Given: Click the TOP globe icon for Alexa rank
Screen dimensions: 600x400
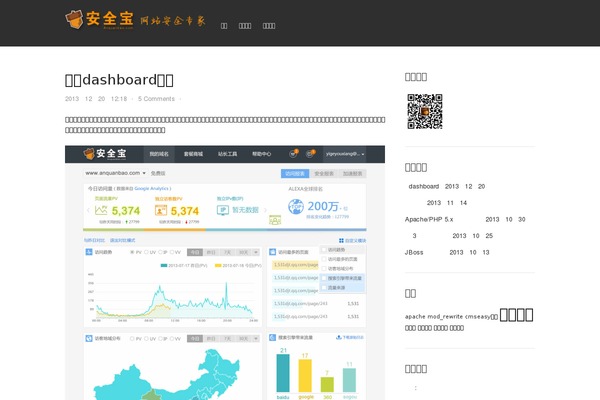Looking at the screenshot, I should coord(296,207).
